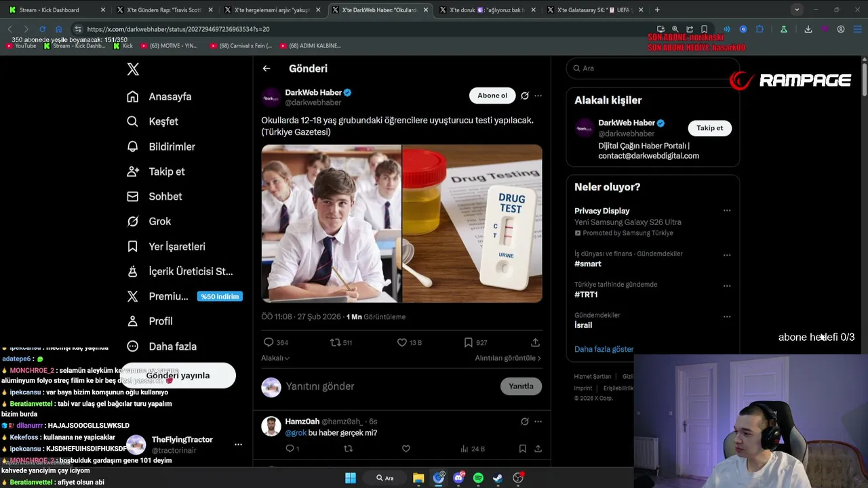The image size is (868, 488).
Task: Open more options for Privacy Display trend
Action: tap(727, 211)
